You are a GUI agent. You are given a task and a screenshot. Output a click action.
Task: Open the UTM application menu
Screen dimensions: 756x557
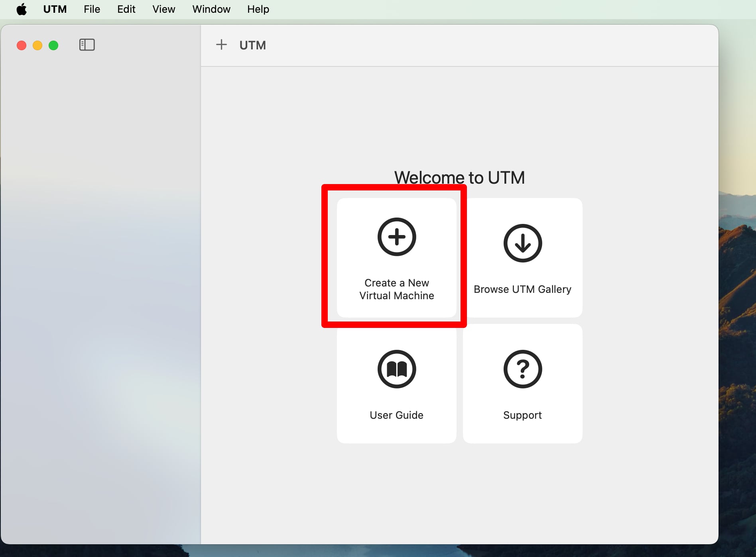[x=55, y=9]
